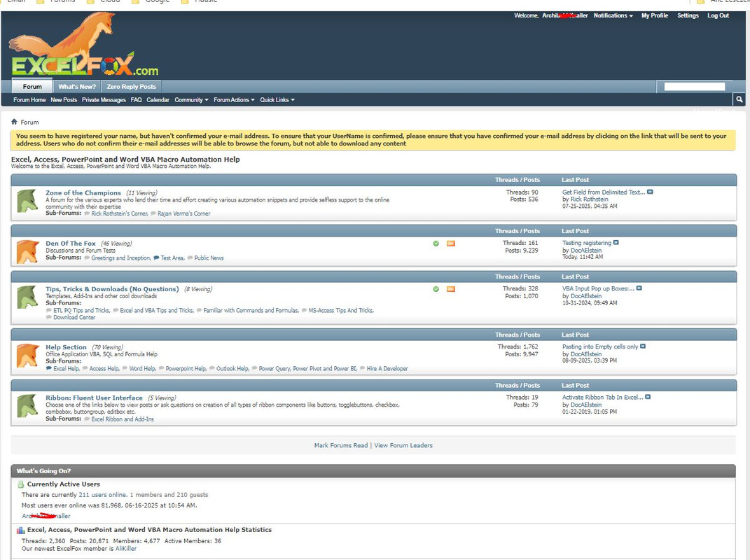Open Tips, Tricks & Downloads (No Questions) forum
The height and width of the screenshot is (560, 750).
pyautogui.click(x=113, y=289)
